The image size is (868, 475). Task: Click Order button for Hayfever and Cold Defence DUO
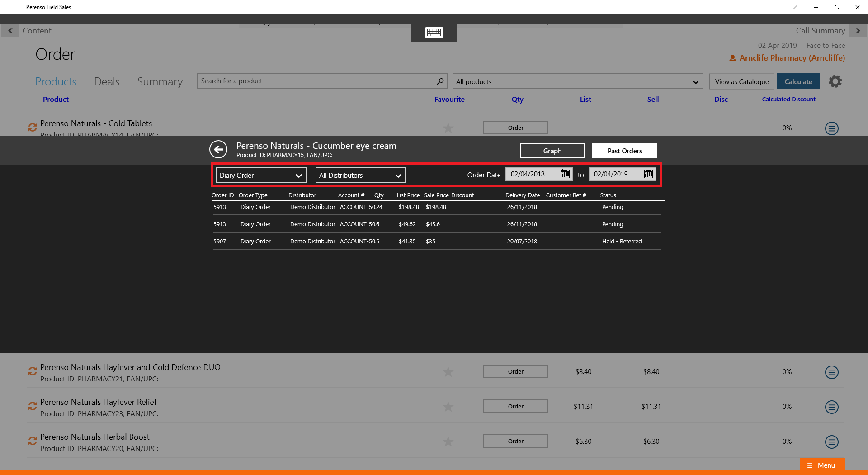coord(515,371)
